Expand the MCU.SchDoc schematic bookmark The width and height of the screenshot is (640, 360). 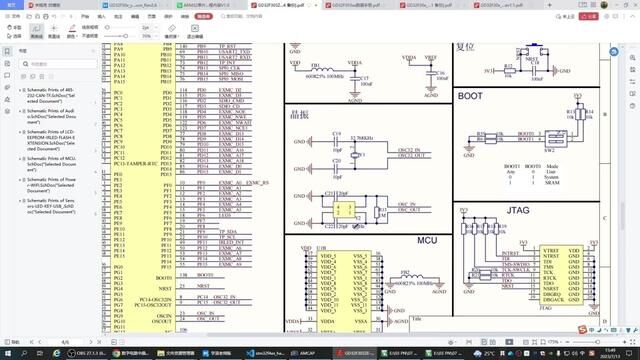pyautogui.click(x=20, y=158)
